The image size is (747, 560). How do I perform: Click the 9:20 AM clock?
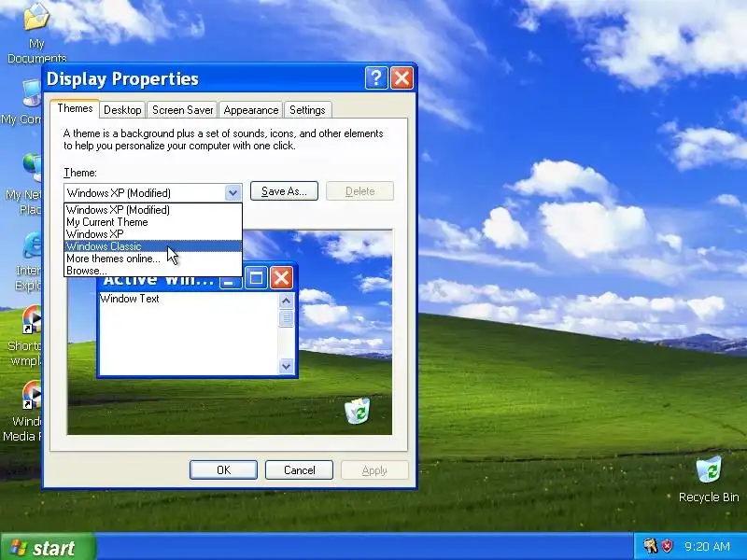coord(707,546)
